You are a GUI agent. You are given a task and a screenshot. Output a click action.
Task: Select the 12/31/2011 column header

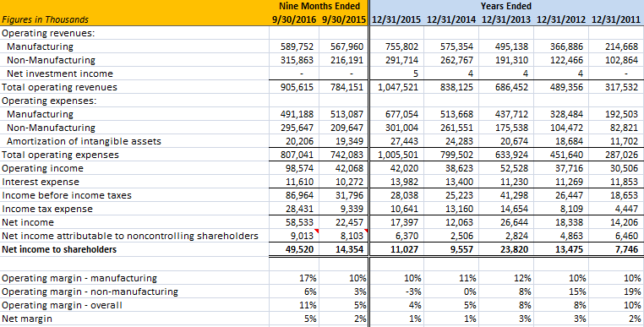(x=615, y=19)
